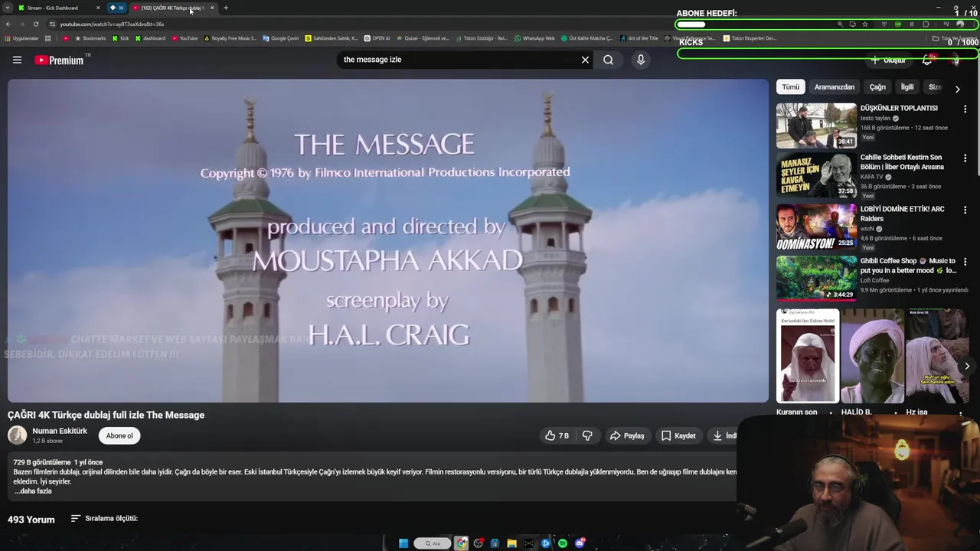
Task: Open Art of the Title bookmark
Action: [x=639, y=38]
